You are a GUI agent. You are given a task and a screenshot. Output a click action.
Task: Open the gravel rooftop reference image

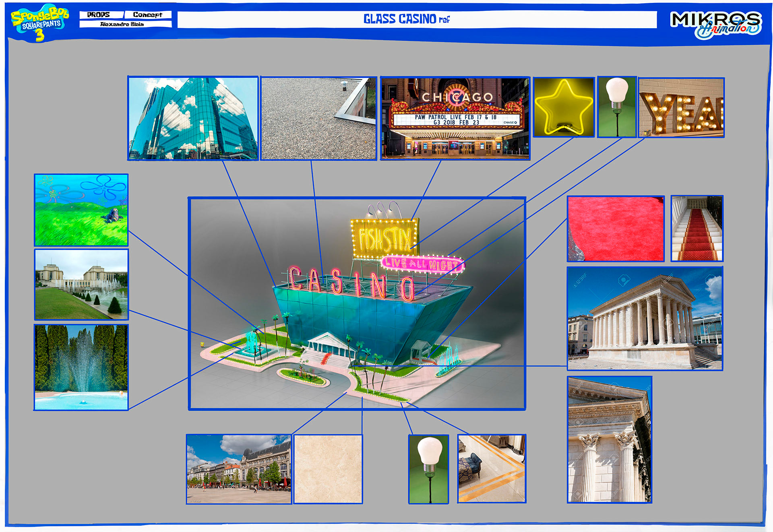(x=318, y=118)
